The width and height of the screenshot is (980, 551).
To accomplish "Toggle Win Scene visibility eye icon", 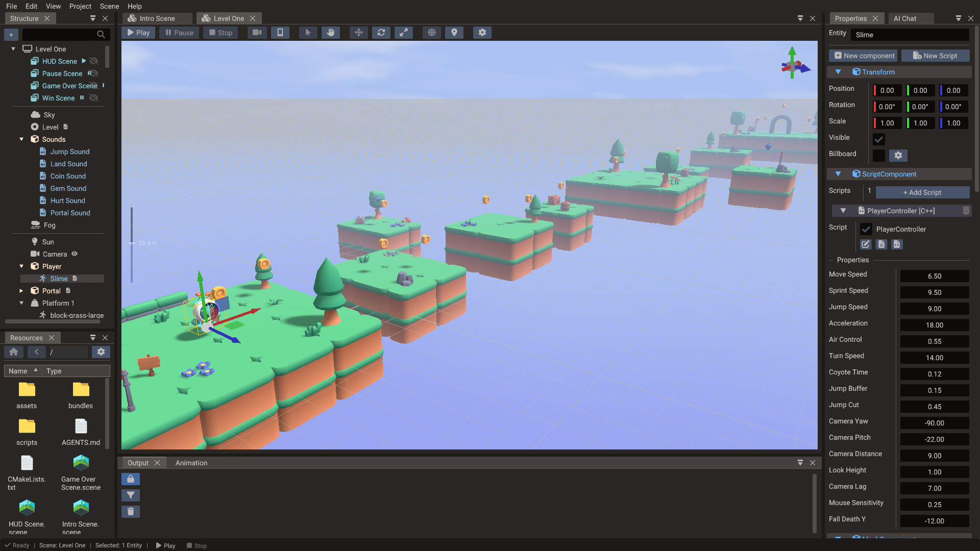I will (94, 98).
